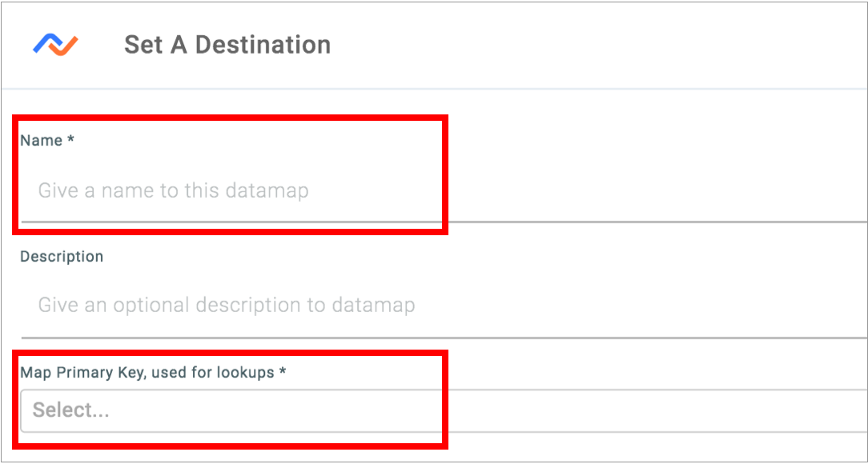The height and width of the screenshot is (464, 868).
Task: Focus the Name input field
Action: (444, 190)
